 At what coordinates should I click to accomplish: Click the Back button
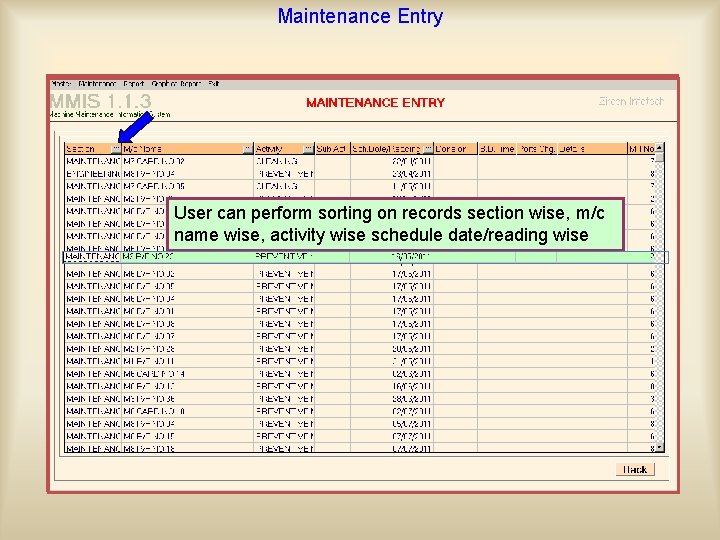(x=635, y=469)
